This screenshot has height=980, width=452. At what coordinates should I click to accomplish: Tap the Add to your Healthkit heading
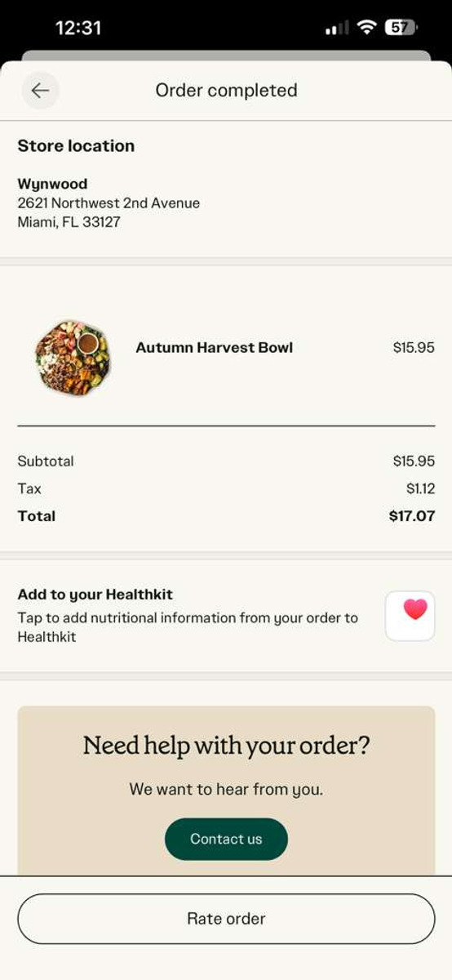(95, 595)
